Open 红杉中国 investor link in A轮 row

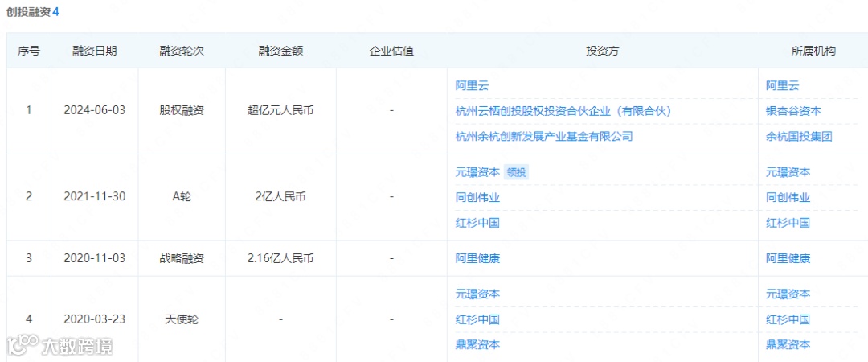(x=477, y=223)
